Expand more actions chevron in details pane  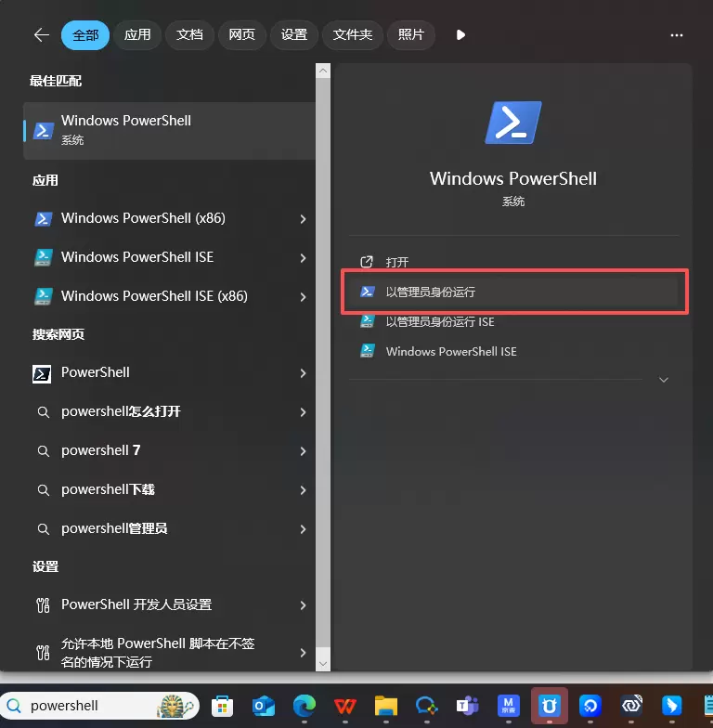point(664,380)
